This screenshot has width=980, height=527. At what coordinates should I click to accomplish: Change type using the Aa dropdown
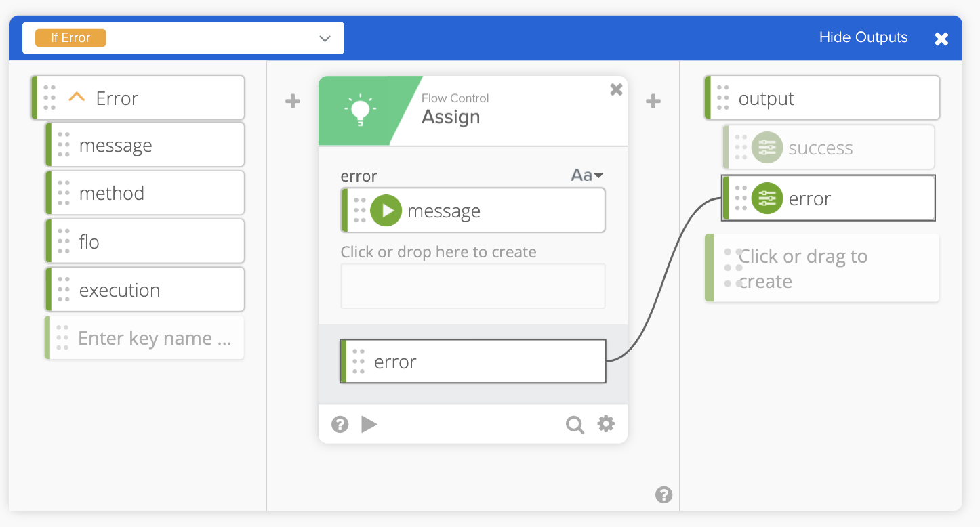coord(587,175)
